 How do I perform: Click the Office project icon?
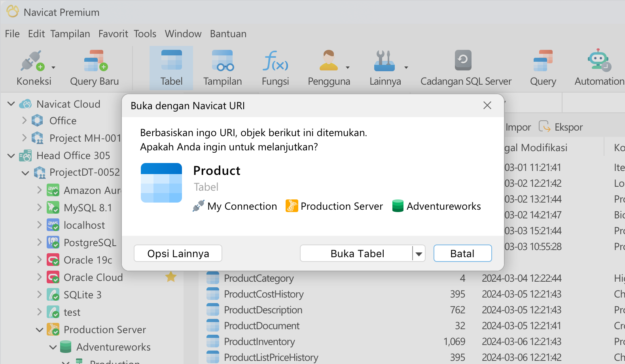tap(38, 121)
